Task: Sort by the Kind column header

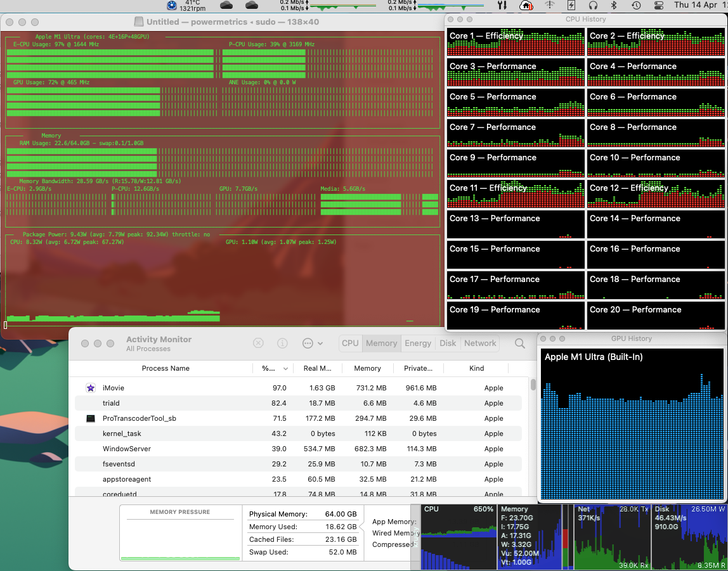Action: (476, 368)
